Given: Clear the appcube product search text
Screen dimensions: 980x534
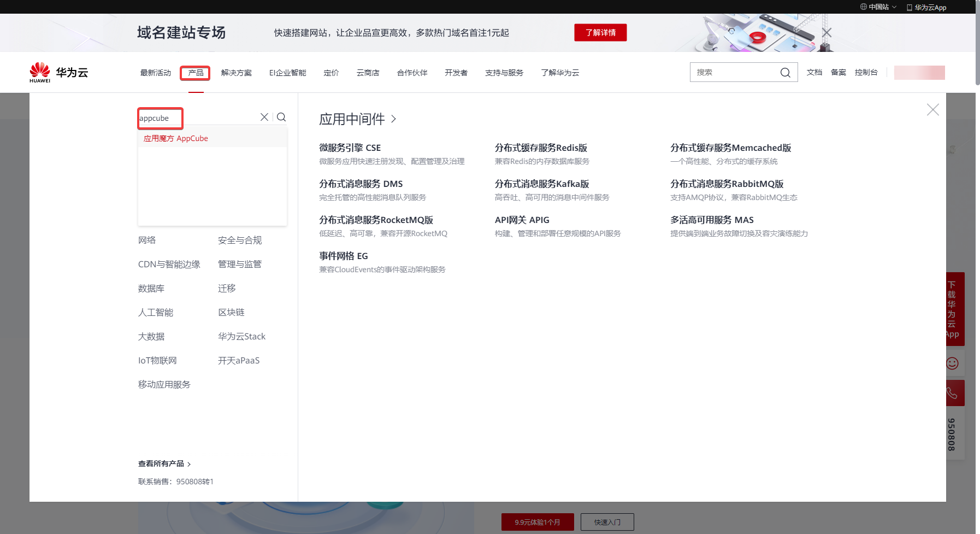Looking at the screenshot, I should coord(264,117).
